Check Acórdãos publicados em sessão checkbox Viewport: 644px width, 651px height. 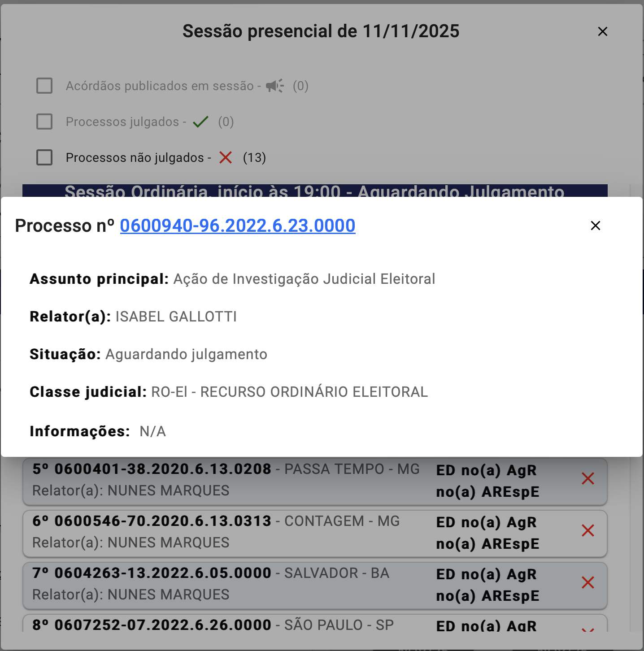click(44, 86)
